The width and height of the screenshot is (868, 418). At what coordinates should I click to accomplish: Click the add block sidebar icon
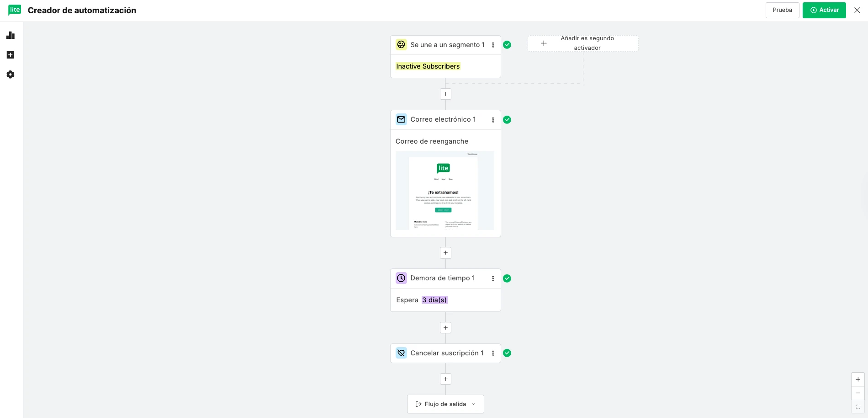pos(11,55)
